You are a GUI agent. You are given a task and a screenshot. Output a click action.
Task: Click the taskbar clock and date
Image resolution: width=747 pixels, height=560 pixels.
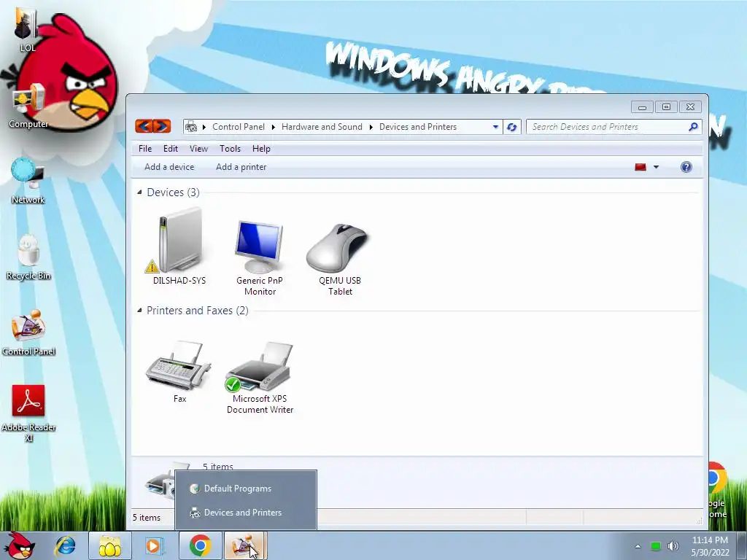[710, 546]
